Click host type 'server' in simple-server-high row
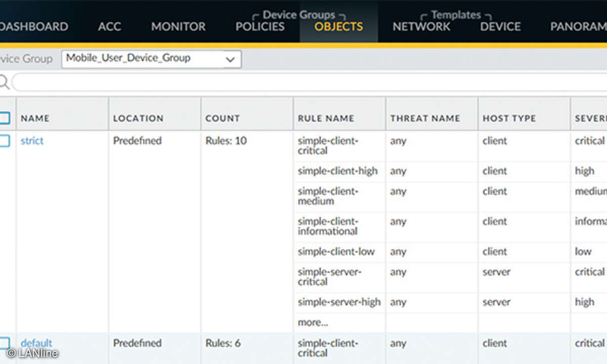Screen dimensions: 607x364 click(x=496, y=302)
